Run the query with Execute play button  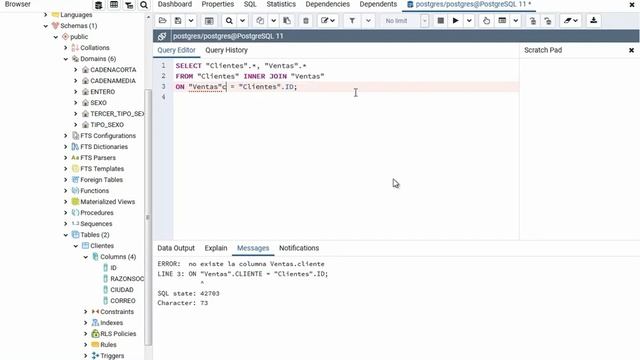tap(456, 20)
